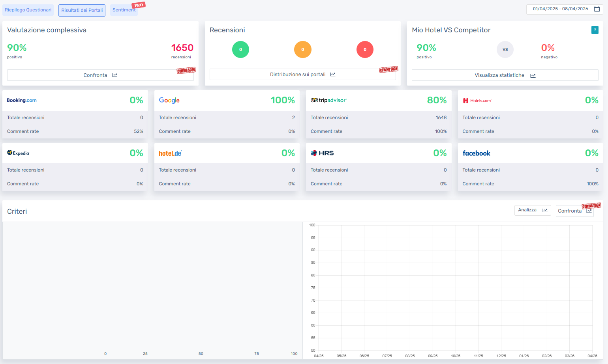Click the VS circle badge

505,50
